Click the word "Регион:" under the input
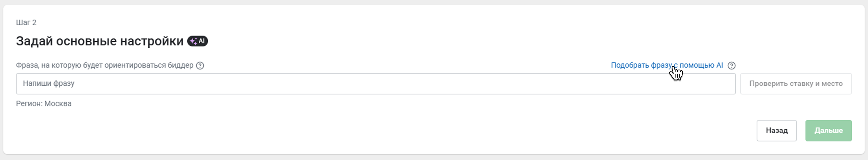 (29, 103)
